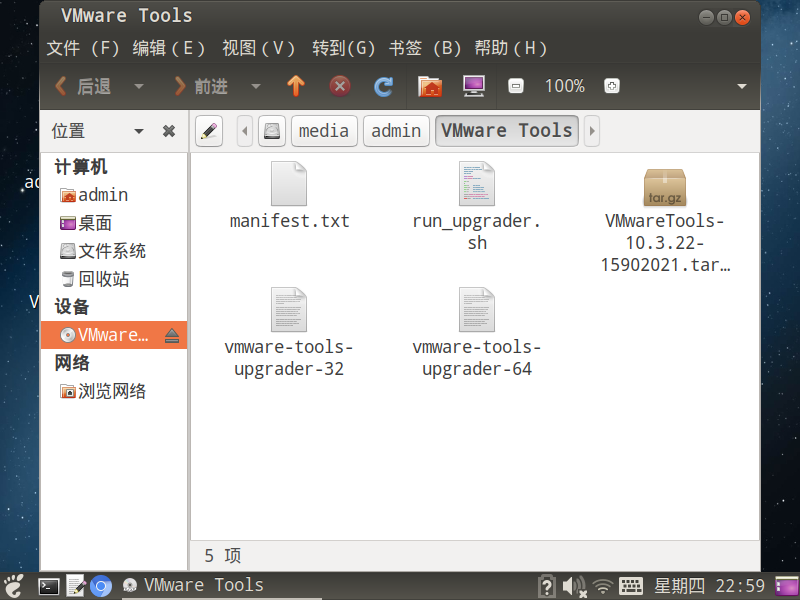This screenshot has width=800, height=600.
Task: Click the power/battery status tray icon
Action: click(x=546, y=586)
